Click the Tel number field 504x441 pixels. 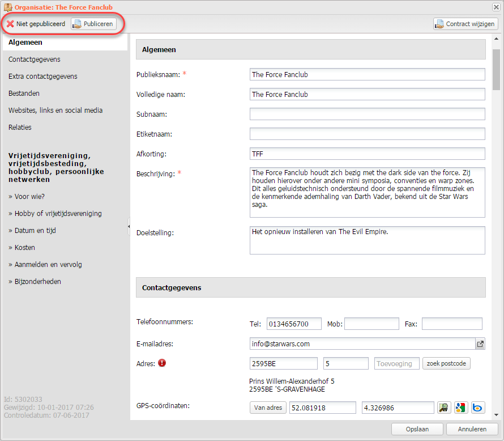coord(294,324)
